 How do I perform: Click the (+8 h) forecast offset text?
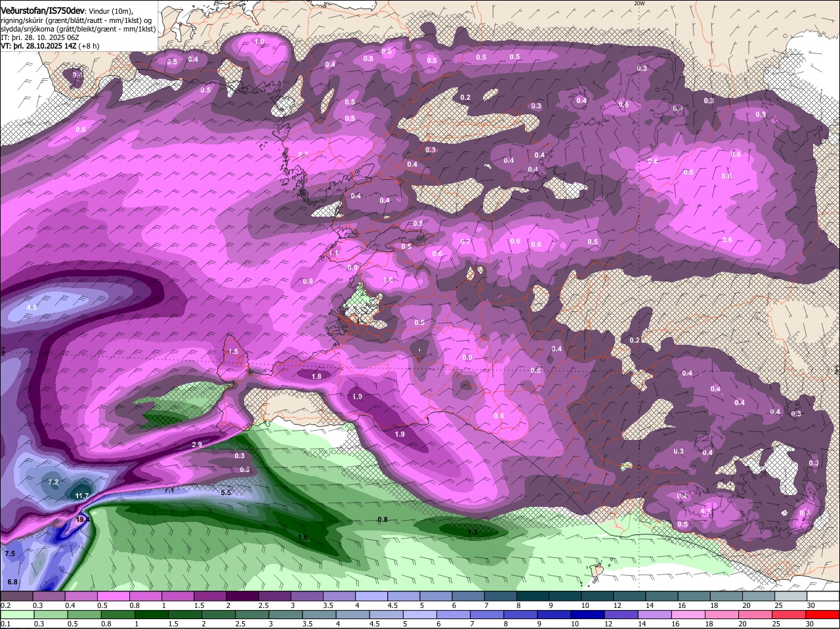point(89,46)
